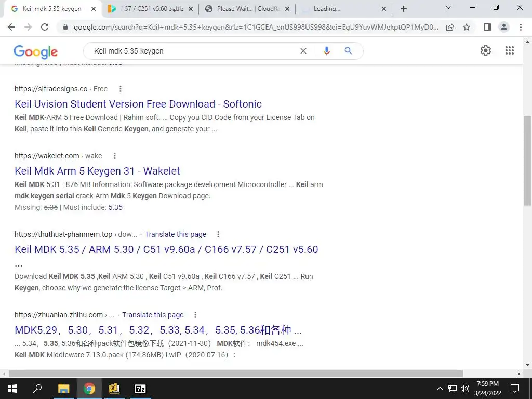
Task: Open more options for sifradesigns result
Action: click(120, 89)
